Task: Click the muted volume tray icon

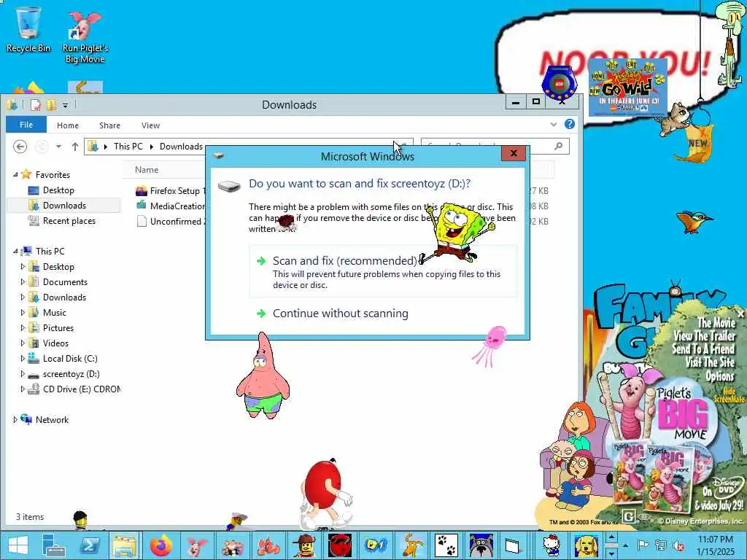Action: click(x=679, y=545)
